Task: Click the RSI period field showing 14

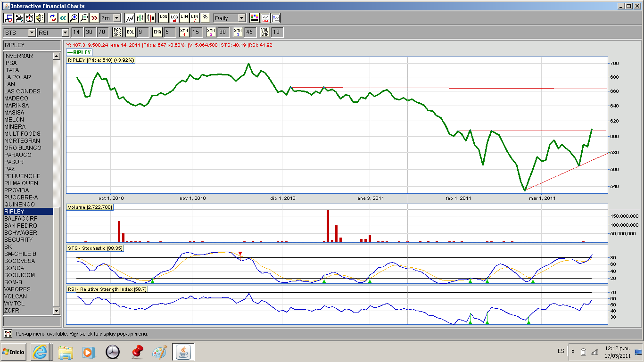Action: pyautogui.click(x=77, y=32)
